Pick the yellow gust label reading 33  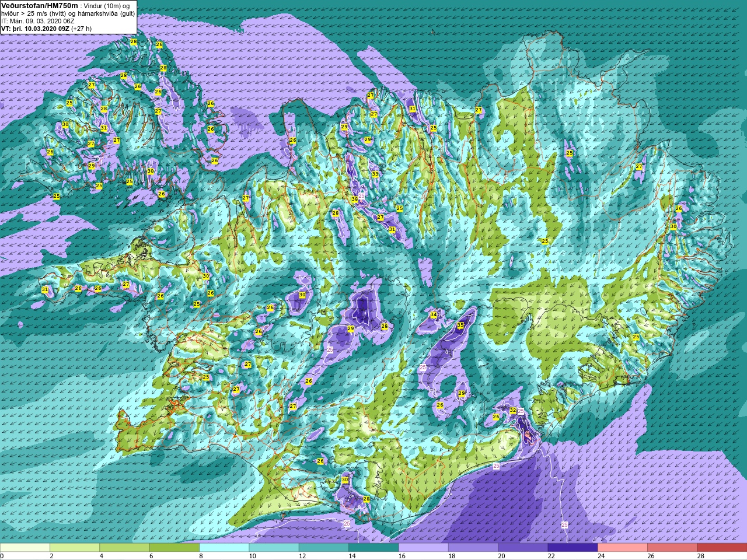(375, 174)
